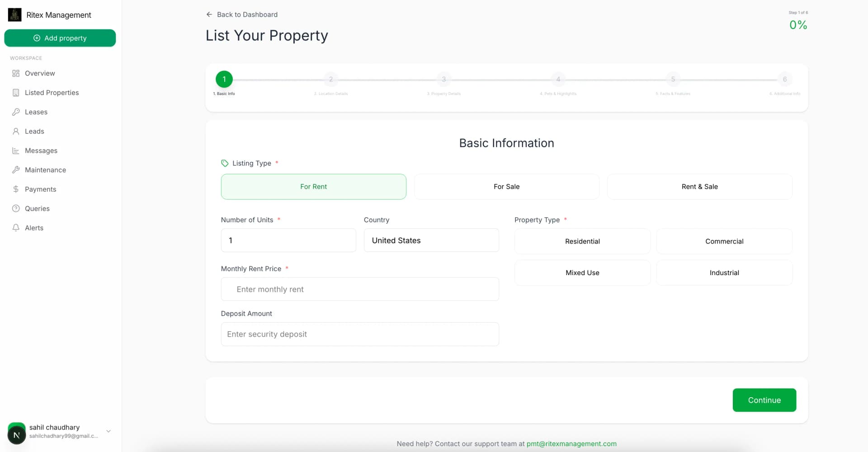Focus the Number of Units field
This screenshot has height=452, width=868.
(x=288, y=240)
